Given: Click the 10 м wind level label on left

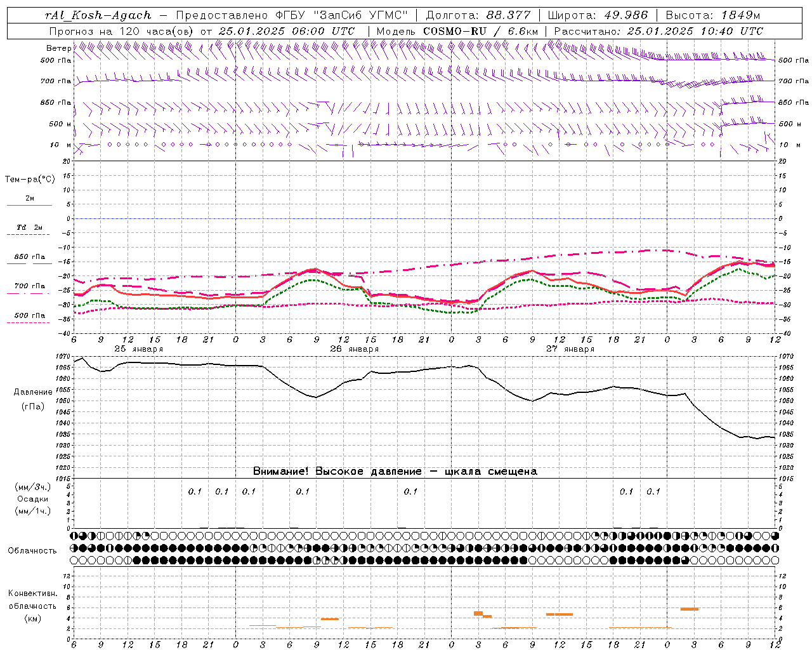Looking at the screenshot, I should point(61,145).
